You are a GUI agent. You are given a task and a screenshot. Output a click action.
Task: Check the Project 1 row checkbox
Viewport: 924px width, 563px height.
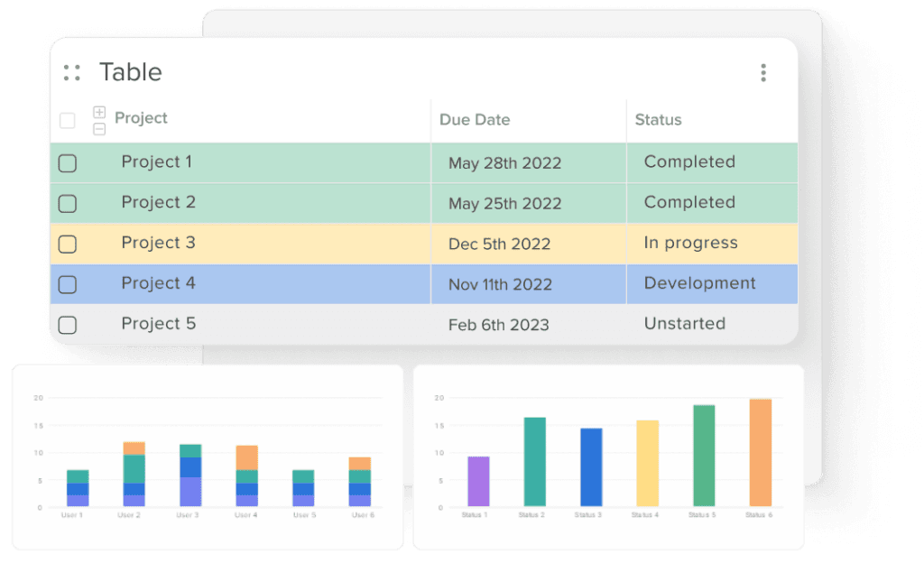68,163
